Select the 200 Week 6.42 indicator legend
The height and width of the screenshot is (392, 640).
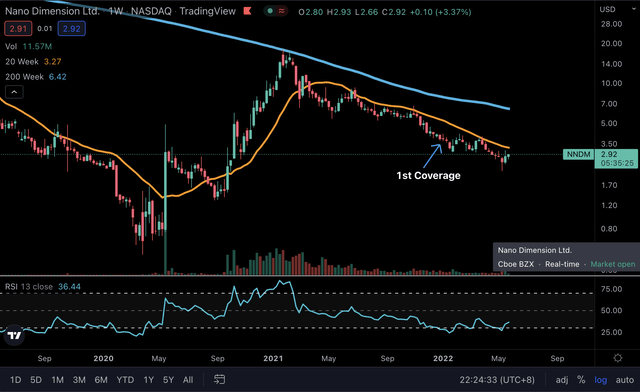click(36, 77)
